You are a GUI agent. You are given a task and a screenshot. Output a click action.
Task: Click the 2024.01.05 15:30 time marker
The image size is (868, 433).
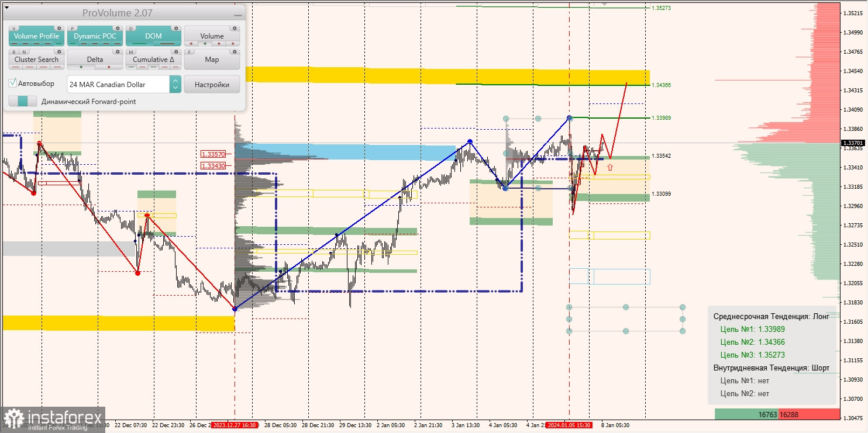pos(569,425)
